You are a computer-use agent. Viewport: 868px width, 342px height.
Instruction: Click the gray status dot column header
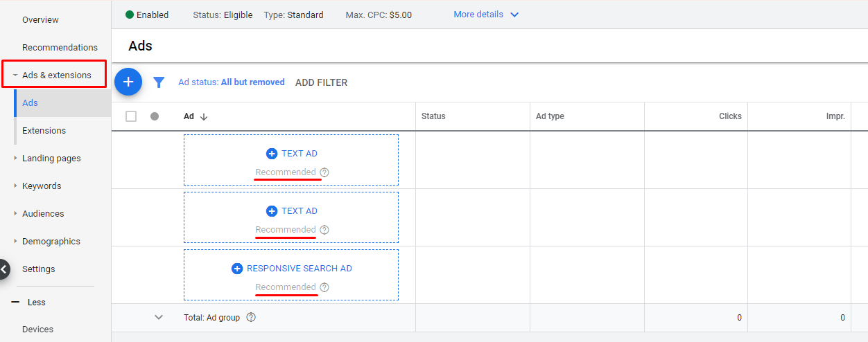coord(155,116)
